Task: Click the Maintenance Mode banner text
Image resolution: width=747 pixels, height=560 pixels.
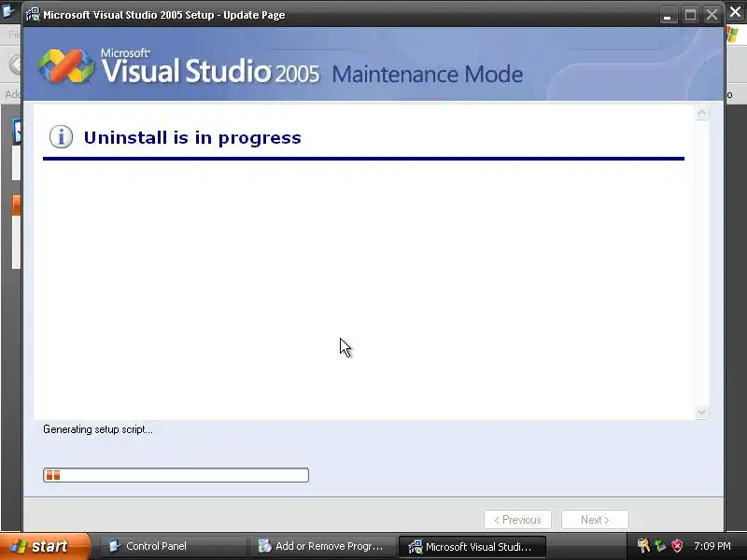Action: [x=428, y=75]
